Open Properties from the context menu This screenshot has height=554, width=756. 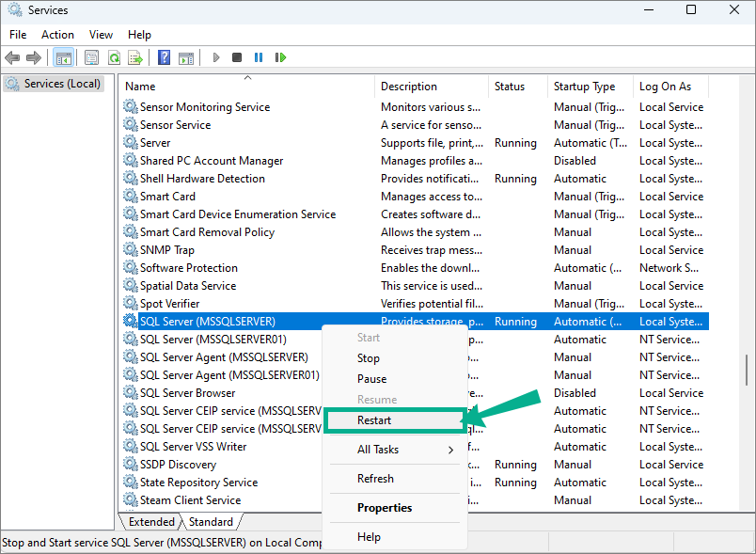[394, 508]
